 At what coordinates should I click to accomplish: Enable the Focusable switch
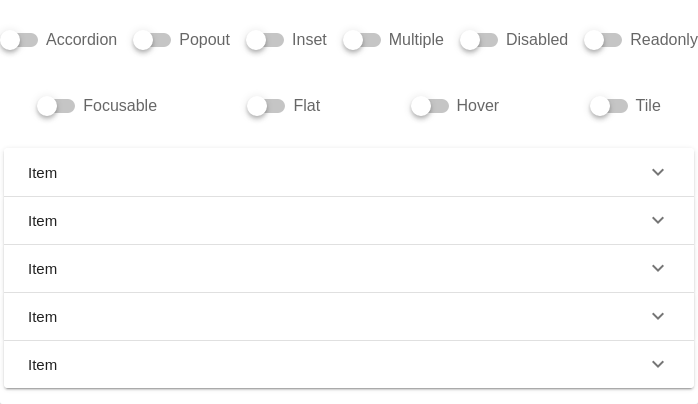coord(56,106)
